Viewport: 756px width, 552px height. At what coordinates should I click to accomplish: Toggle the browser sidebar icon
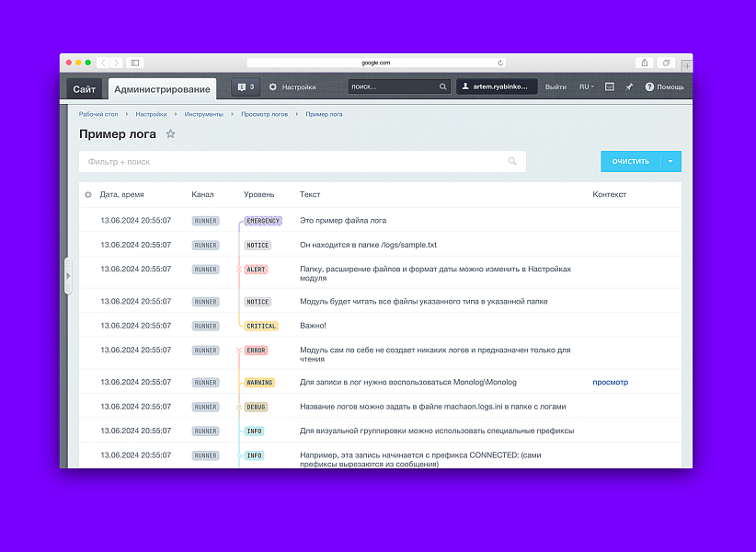click(x=135, y=63)
